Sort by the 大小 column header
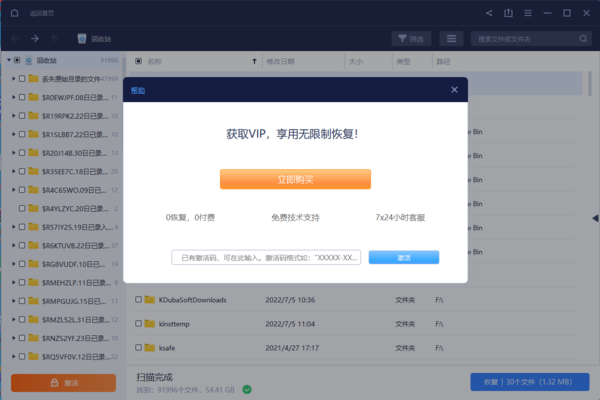The width and height of the screenshot is (600, 400). tap(355, 62)
